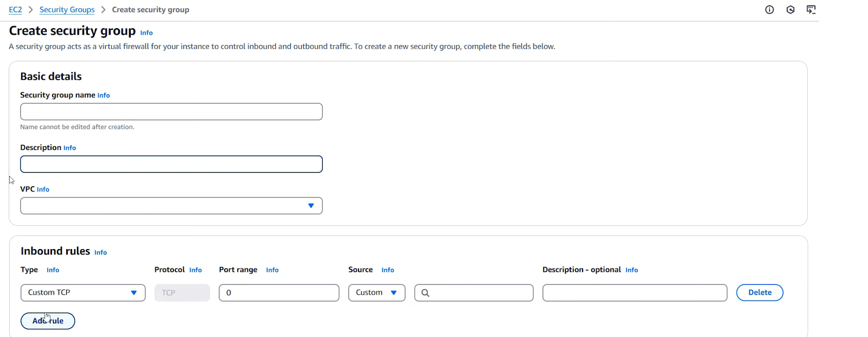Go to the EC2 breadcrumb link
Viewport: 868px width, 337px height.
15,10
